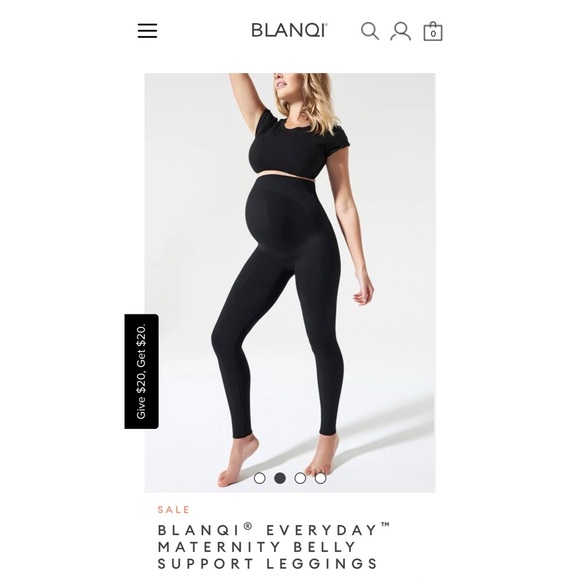The height and width of the screenshot is (580, 580).
Task: Select the filled second carousel dot
Action: 280,478
